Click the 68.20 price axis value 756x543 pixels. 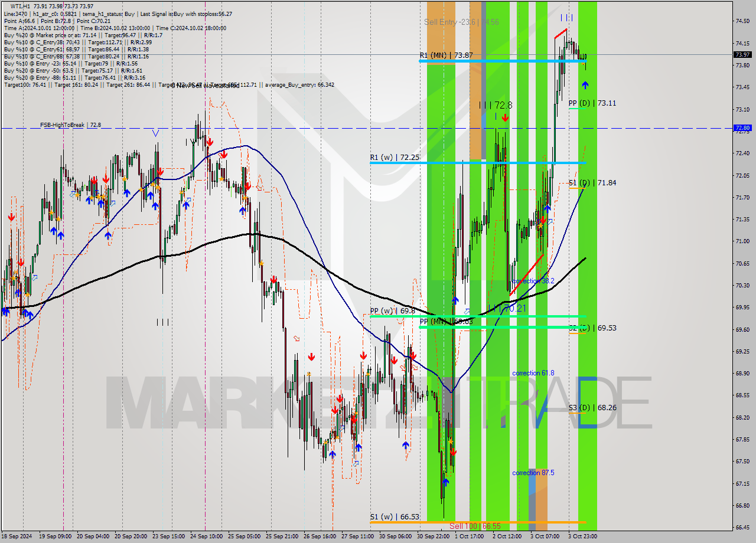click(742, 418)
